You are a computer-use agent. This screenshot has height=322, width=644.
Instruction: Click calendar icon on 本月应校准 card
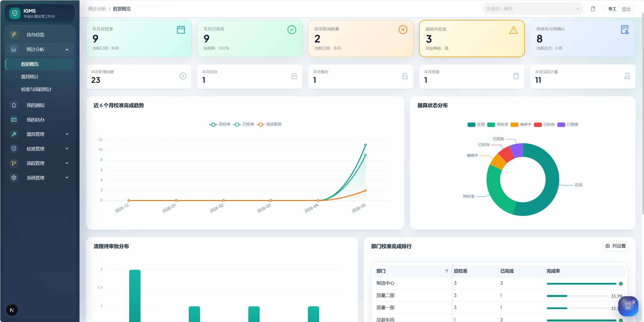(x=181, y=30)
